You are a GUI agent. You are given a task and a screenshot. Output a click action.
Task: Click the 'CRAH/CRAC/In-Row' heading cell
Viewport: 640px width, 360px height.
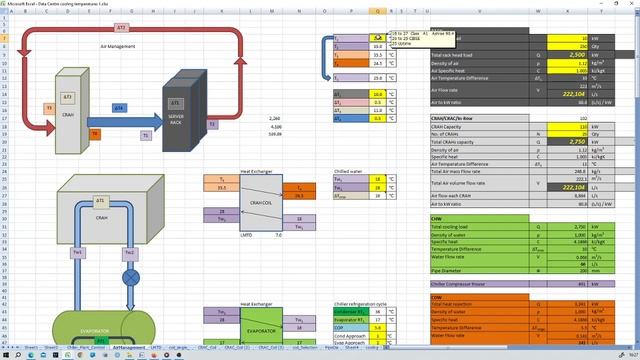click(x=480, y=118)
